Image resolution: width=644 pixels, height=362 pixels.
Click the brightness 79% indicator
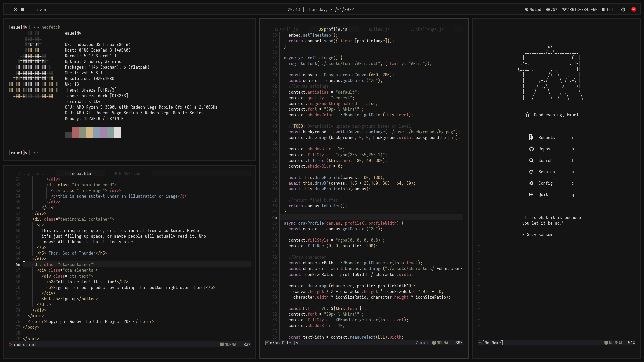pos(552,9)
